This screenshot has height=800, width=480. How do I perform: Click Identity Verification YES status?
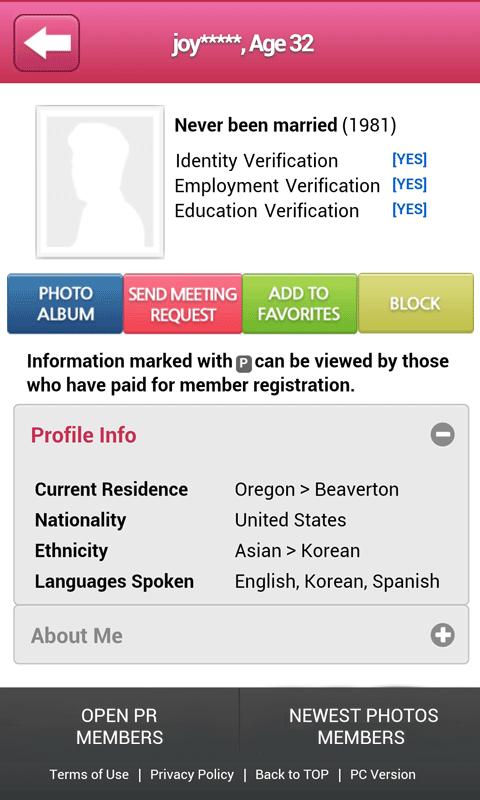[409, 160]
